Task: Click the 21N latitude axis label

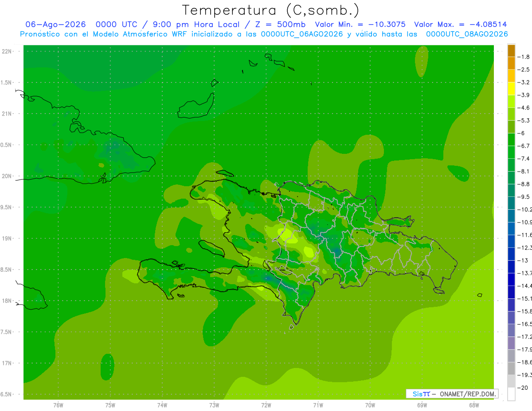Action: tap(7, 114)
